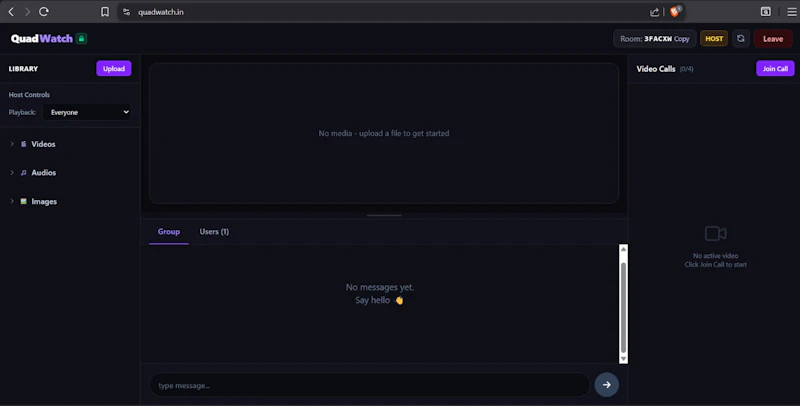Click the yellow HOST badge
Image resolution: width=800 pixels, height=406 pixels.
(714, 38)
